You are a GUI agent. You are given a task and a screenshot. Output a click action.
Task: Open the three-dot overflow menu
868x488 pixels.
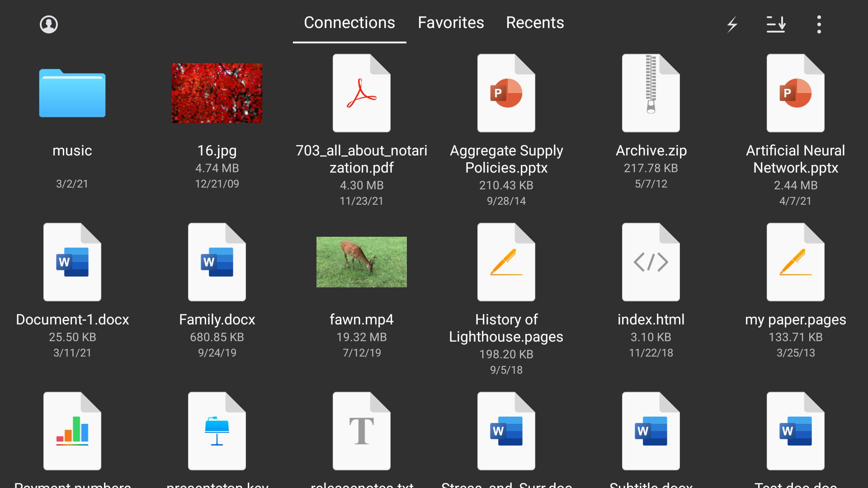click(x=819, y=24)
